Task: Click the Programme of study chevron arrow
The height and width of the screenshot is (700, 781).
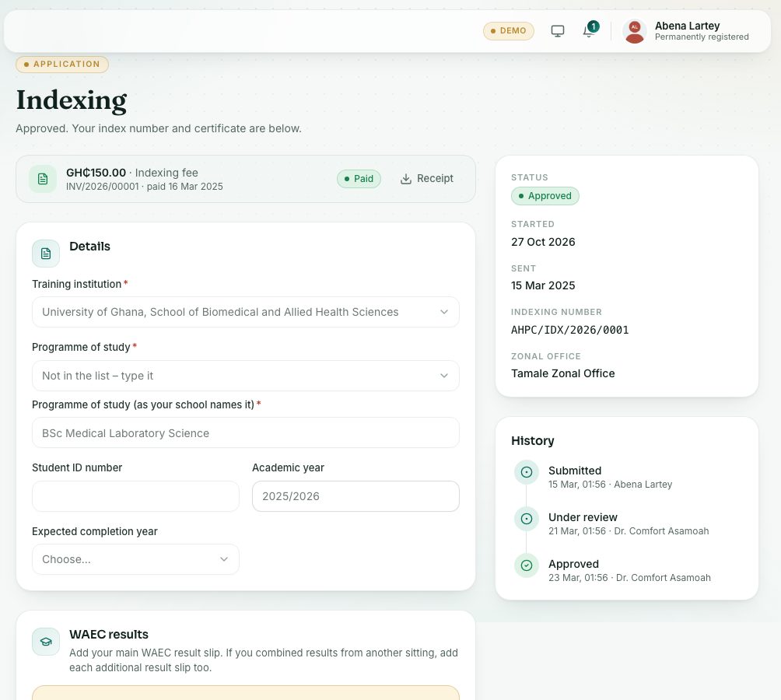Action: click(x=444, y=376)
